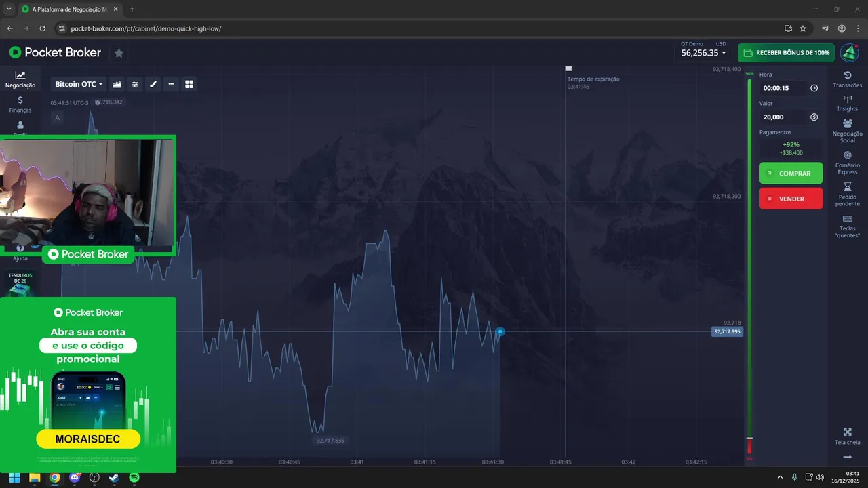Open Chrome from the taskbar

(x=54, y=477)
